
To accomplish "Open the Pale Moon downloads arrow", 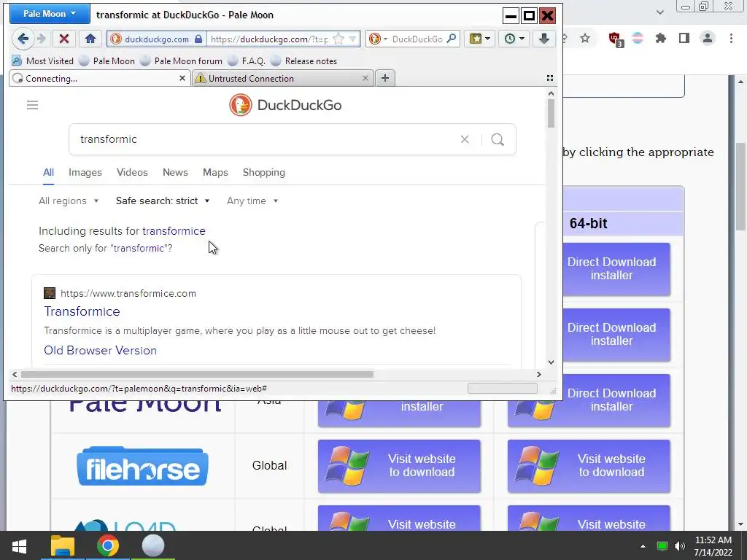I will click(x=544, y=39).
